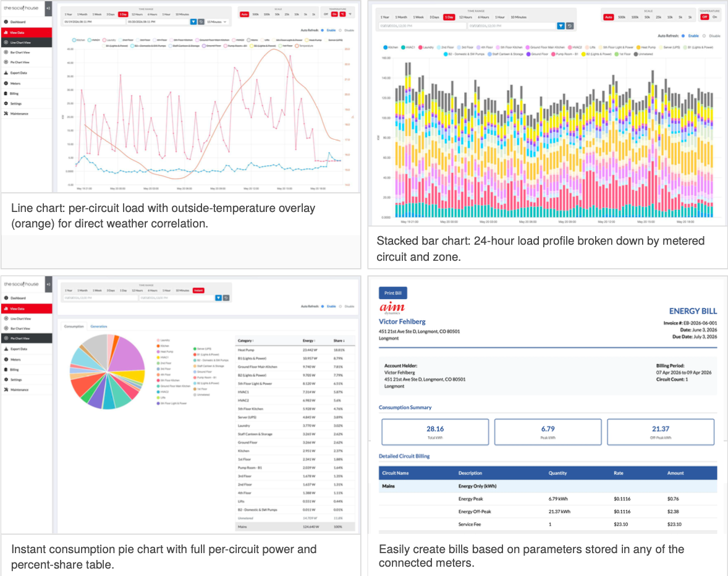Click the aim dynamics logo on energy bill

pyautogui.click(x=392, y=308)
